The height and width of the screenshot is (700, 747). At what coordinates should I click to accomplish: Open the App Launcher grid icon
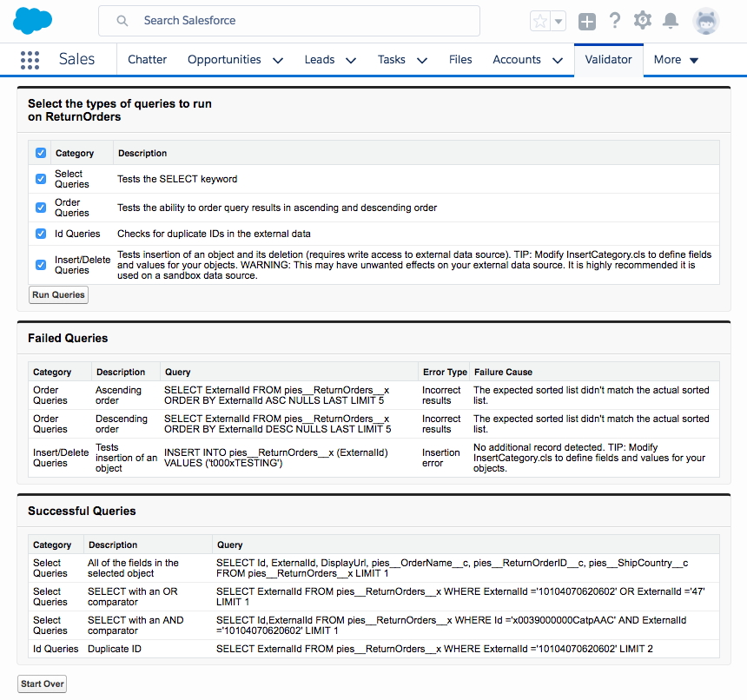tap(30, 60)
